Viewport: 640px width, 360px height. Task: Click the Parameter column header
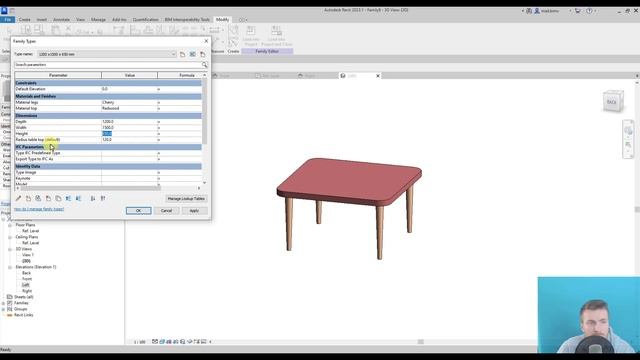point(58,76)
